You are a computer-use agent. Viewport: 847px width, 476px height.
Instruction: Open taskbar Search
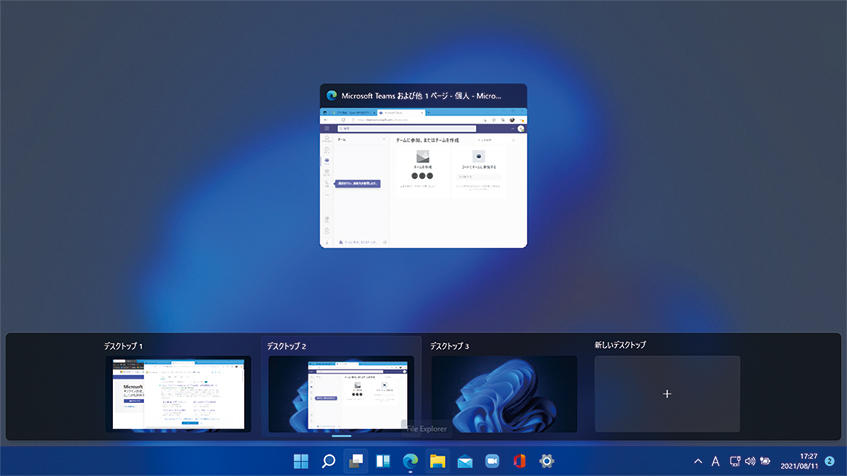(328, 461)
